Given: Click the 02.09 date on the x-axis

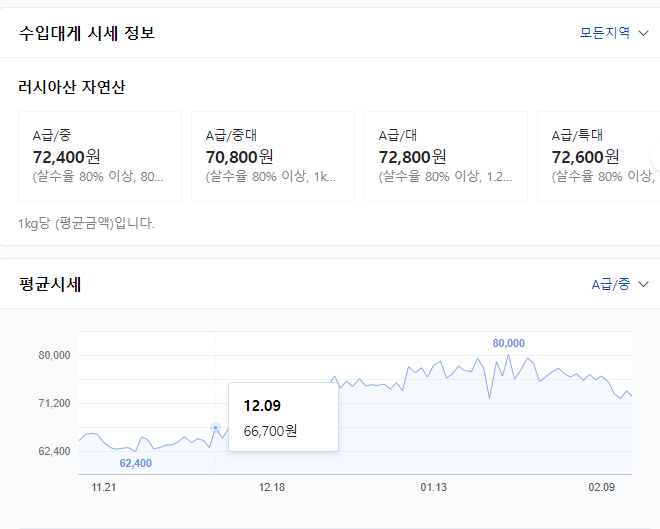Looking at the screenshot, I should (x=600, y=487).
